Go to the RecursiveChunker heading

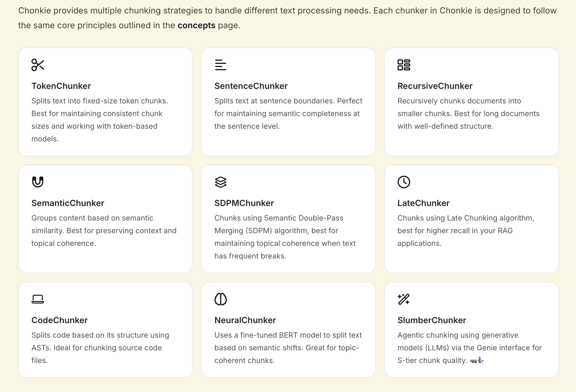(435, 86)
